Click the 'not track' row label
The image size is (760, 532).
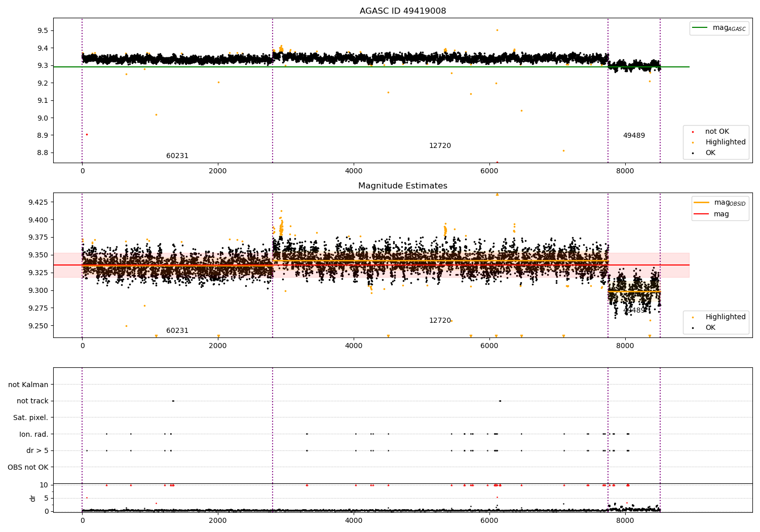pos(32,401)
